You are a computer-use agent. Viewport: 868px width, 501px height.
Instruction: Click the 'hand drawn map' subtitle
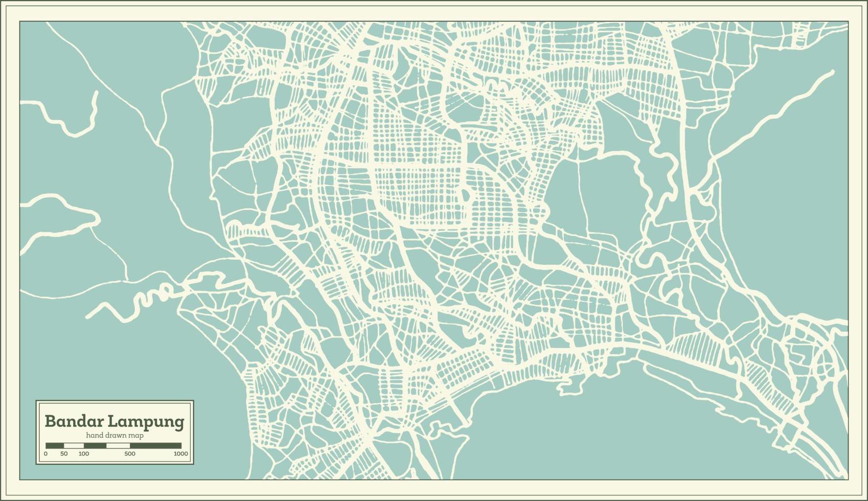(115, 436)
